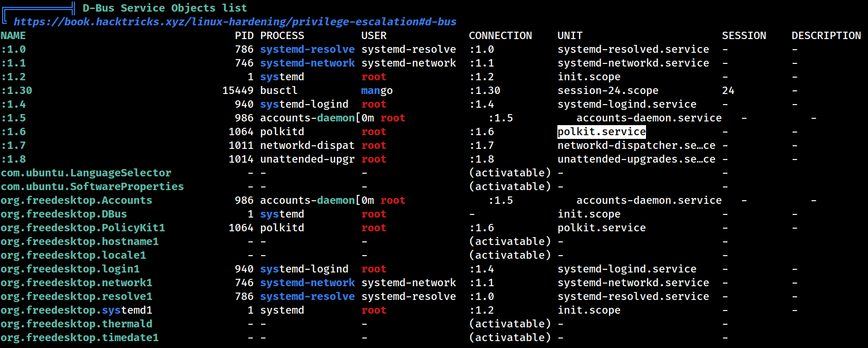Screen dimensions: 868x348
Task: Click PID 15449 of busctl
Action: pyautogui.click(x=238, y=90)
